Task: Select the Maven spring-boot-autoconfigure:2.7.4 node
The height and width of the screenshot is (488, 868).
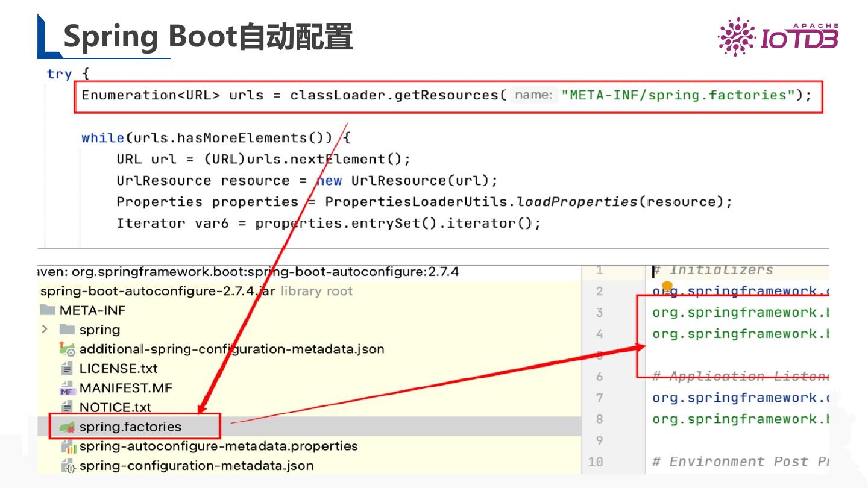Action: pyautogui.click(x=248, y=272)
